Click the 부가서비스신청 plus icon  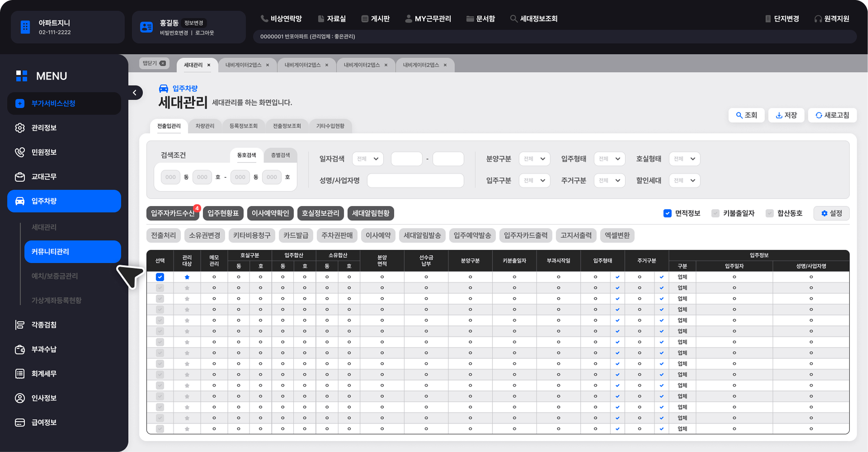[x=20, y=103]
